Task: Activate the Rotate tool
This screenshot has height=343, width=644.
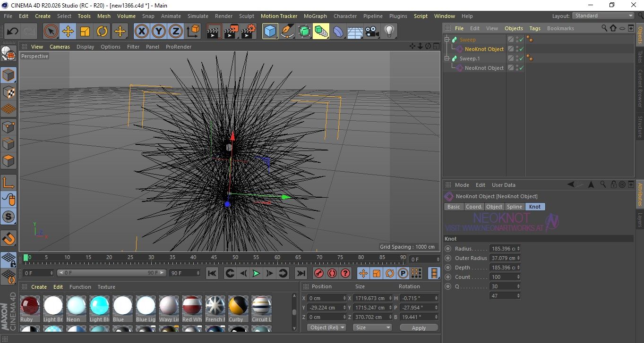Action: 102,32
